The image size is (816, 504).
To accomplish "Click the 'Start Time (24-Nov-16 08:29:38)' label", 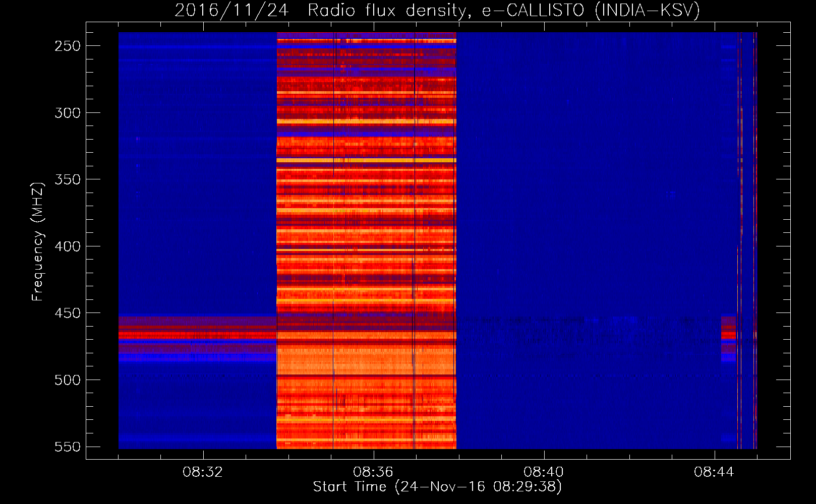I will 437,487.
